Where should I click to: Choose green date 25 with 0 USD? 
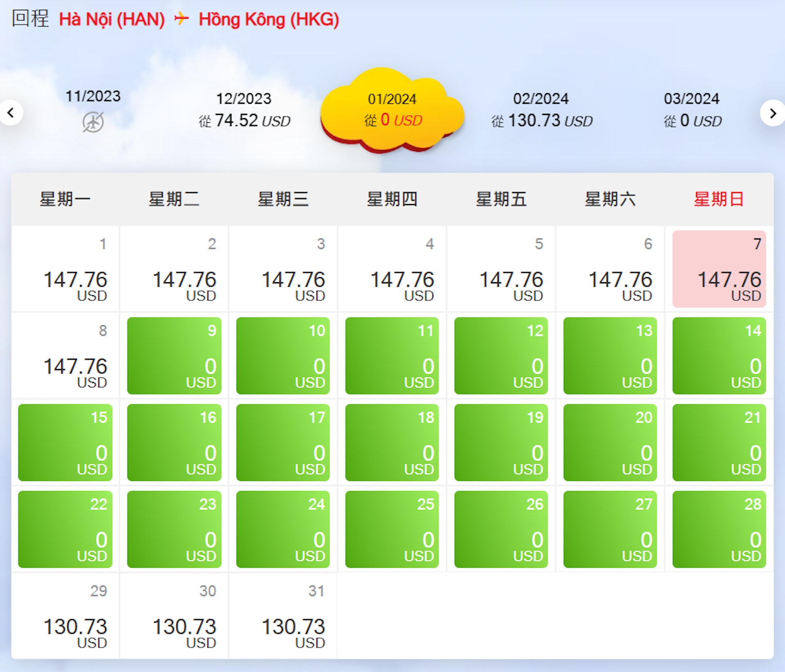pos(392,529)
